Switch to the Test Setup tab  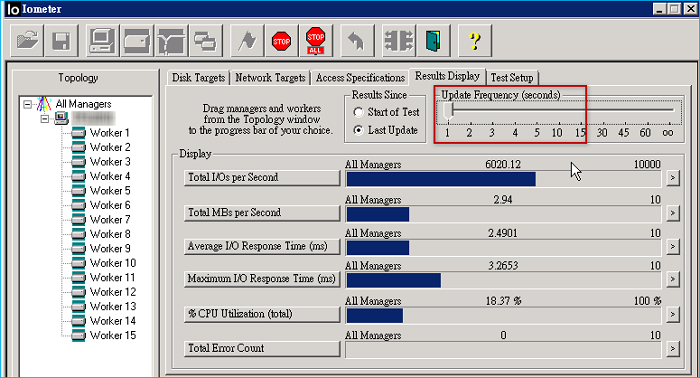pos(512,78)
